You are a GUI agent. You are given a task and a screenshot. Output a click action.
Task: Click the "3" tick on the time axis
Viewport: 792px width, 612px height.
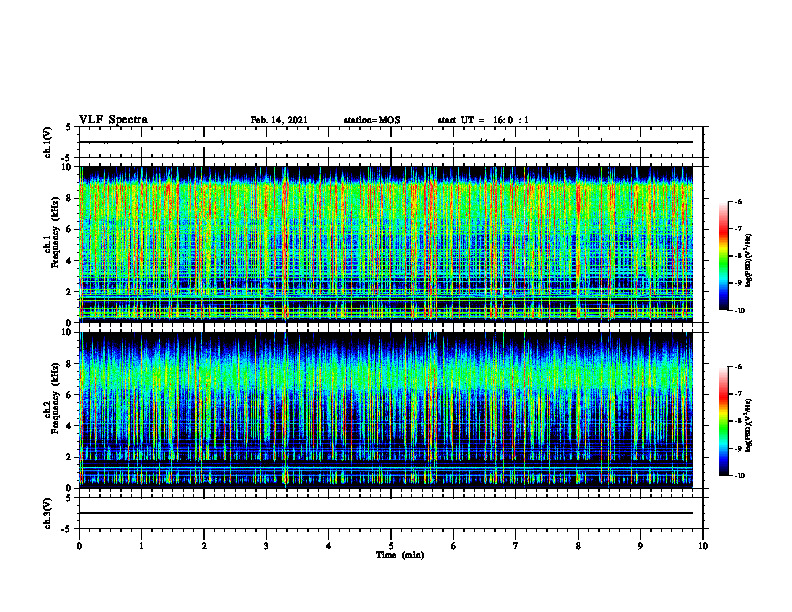[266, 546]
